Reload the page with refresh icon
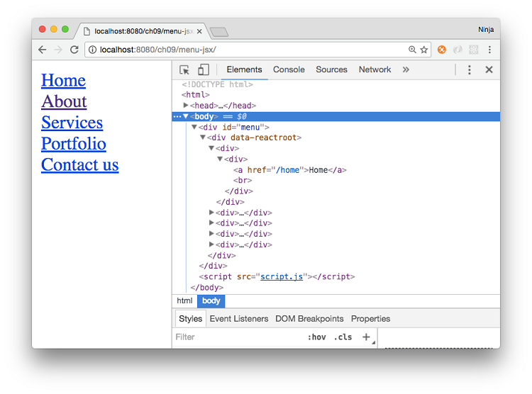The image size is (532, 394). pyautogui.click(x=74, y=50)
